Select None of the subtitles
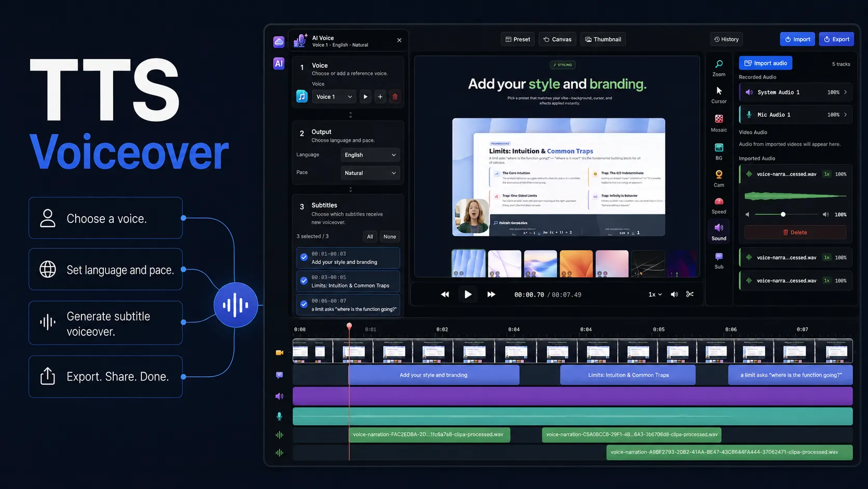This screenshot has width=868, height=489. click(x=389, y=236)
